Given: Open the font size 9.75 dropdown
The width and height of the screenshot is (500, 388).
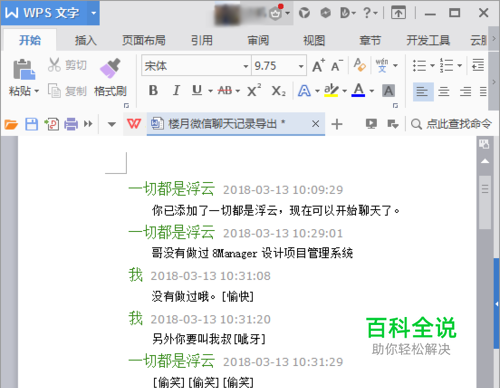Looking at the screenshot, I should point(301,66).
